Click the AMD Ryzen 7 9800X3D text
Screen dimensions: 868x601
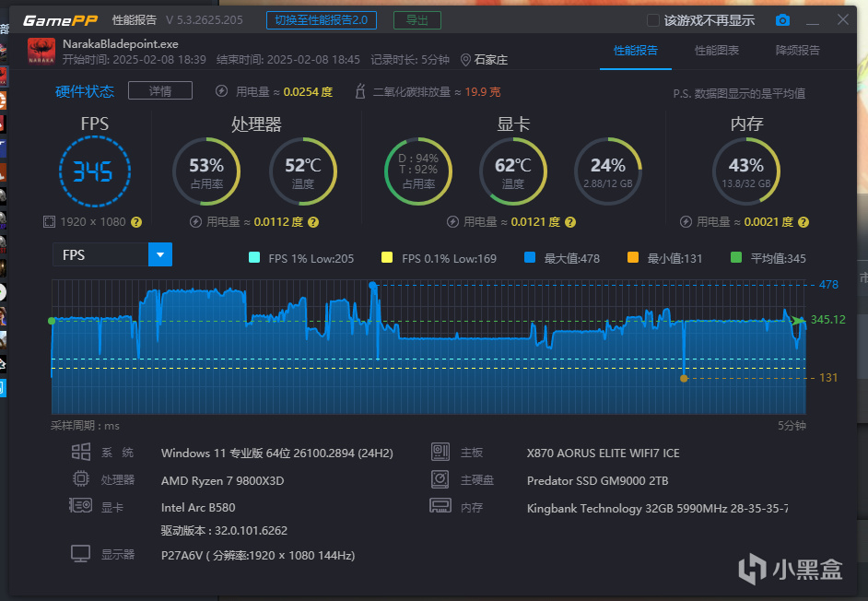click(223, 481)
